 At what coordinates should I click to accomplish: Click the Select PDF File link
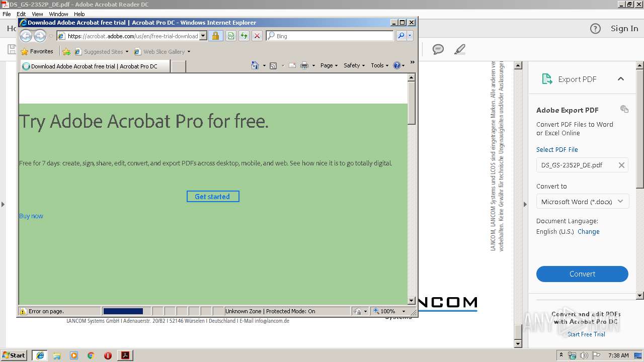(x=557, y=149)
